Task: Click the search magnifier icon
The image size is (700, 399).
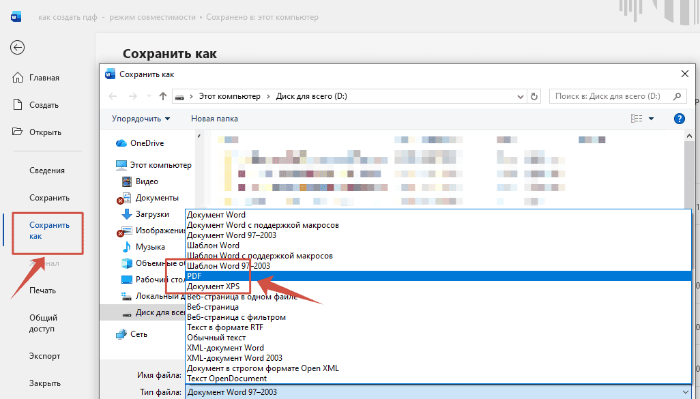Action: coord(677,96)
